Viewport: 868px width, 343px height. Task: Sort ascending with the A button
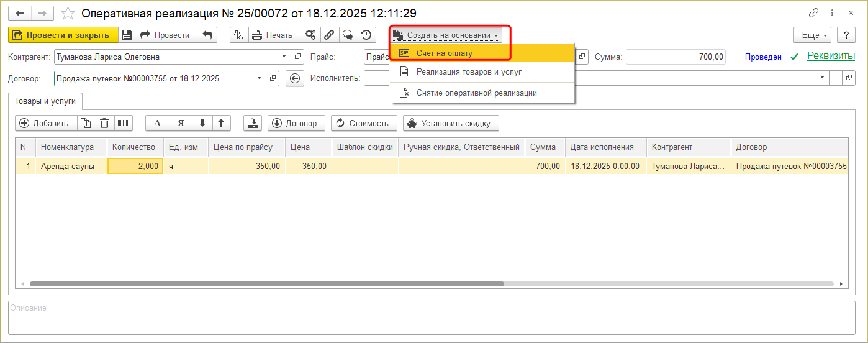(157, 123)
